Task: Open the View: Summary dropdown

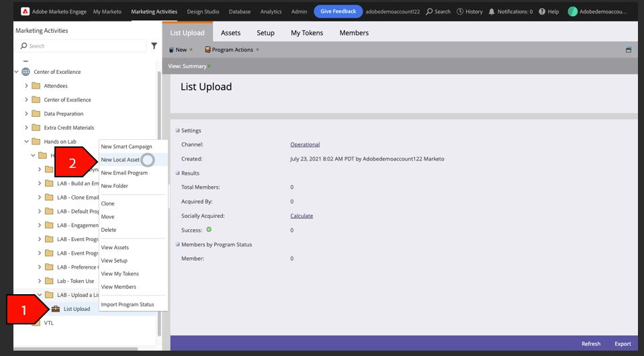Action: click(189, 66)
